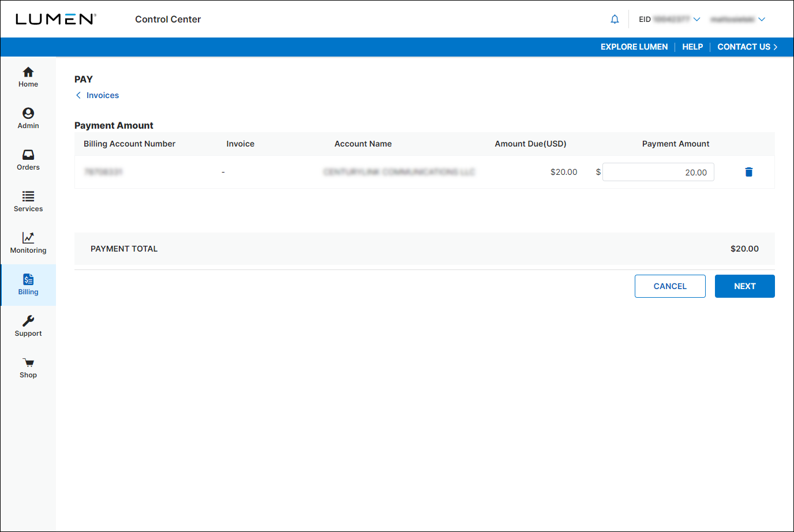Image resolution: width=794 pixels, height=532 pixels.
Task: Open Support from the sidebar
Action: tap(28, 327)
